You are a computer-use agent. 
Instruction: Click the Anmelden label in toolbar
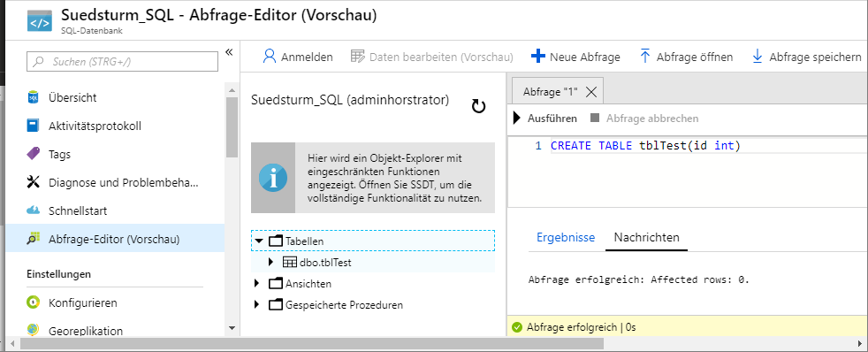pos(307,57)
